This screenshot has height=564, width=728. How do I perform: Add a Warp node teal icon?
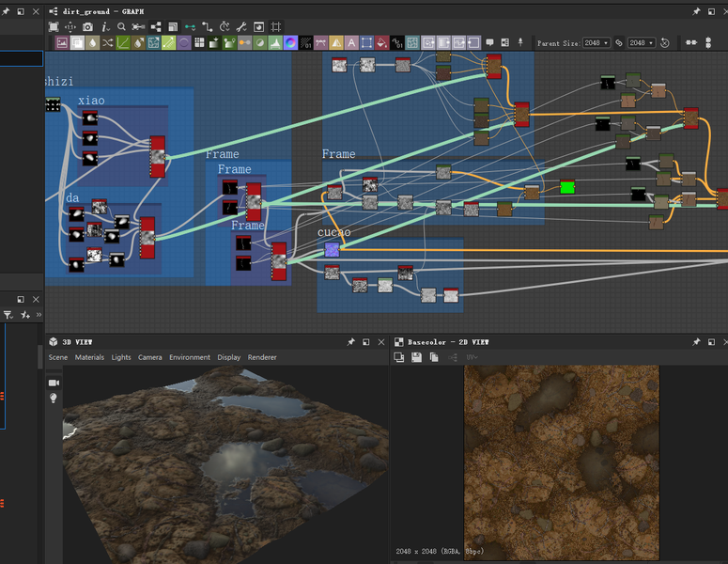pos(412,43)
